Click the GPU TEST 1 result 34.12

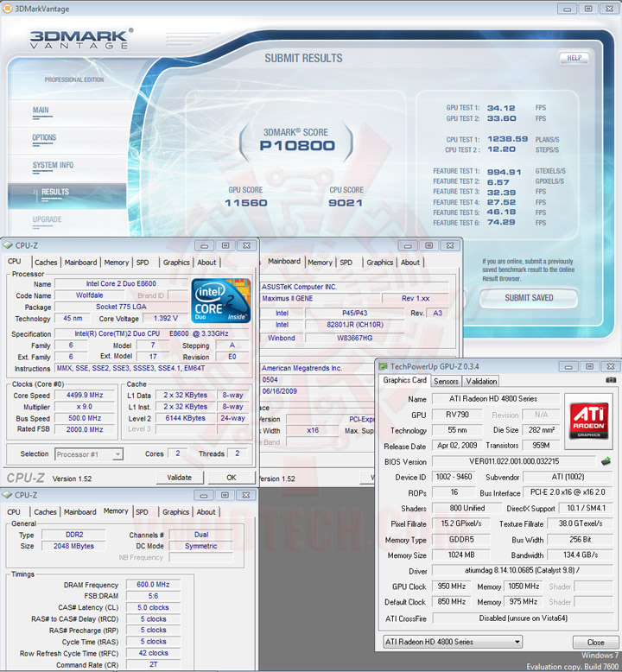pos(501,108)
